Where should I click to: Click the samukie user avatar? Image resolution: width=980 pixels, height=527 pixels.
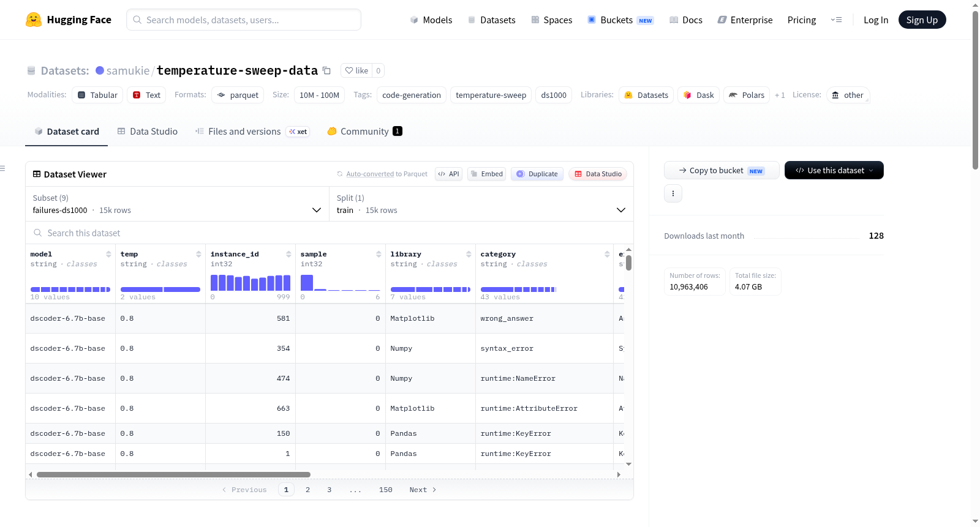coord(100,70)
